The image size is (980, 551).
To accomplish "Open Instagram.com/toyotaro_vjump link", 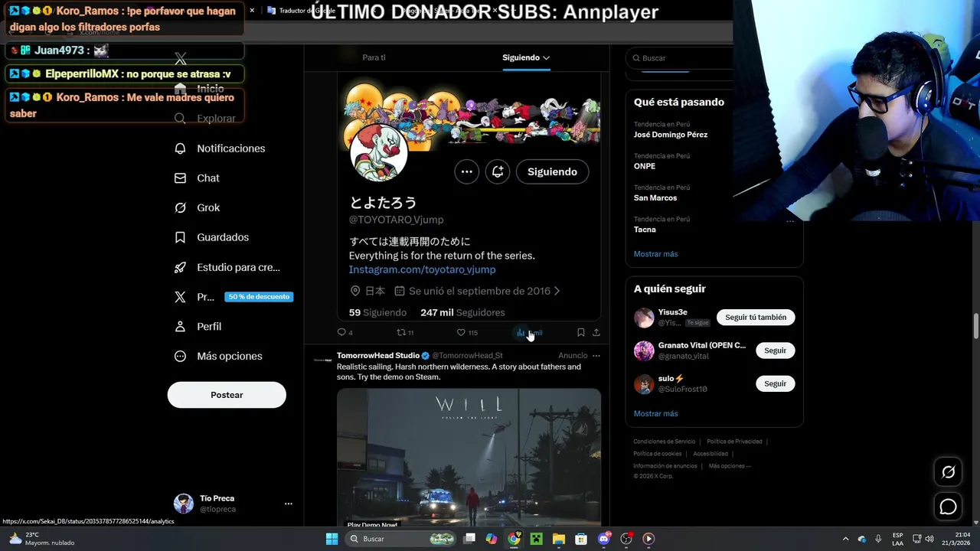I will 422,269.
